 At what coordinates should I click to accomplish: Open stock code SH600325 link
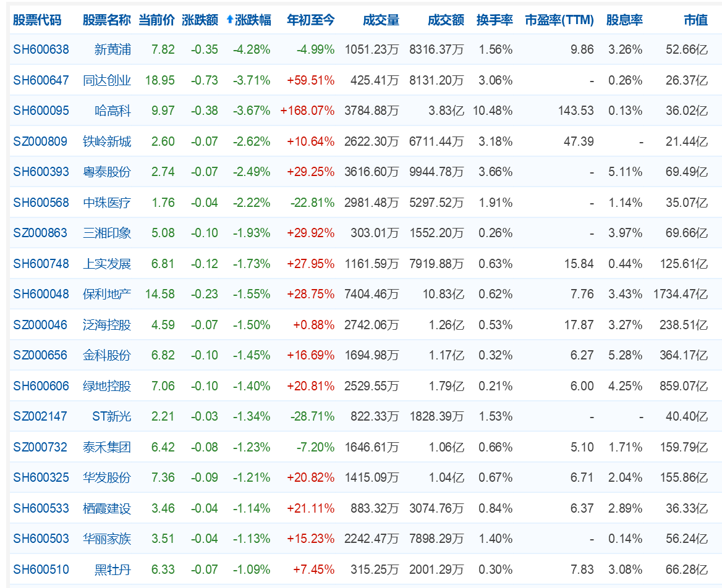coord(41,477)
